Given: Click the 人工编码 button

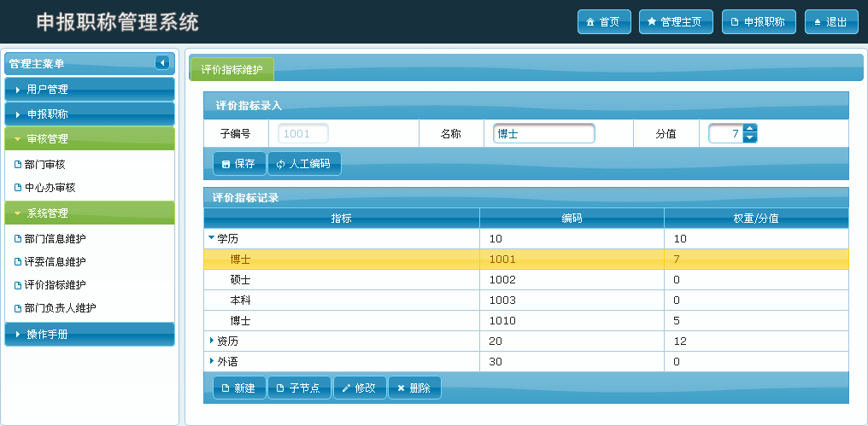Looking at the screenshot, I should [x=304, y=164].
